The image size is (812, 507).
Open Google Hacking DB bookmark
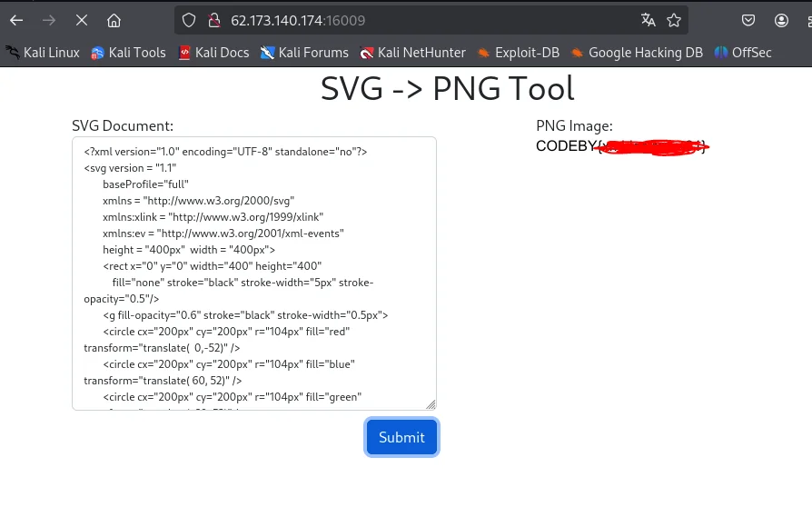point(637,53)
